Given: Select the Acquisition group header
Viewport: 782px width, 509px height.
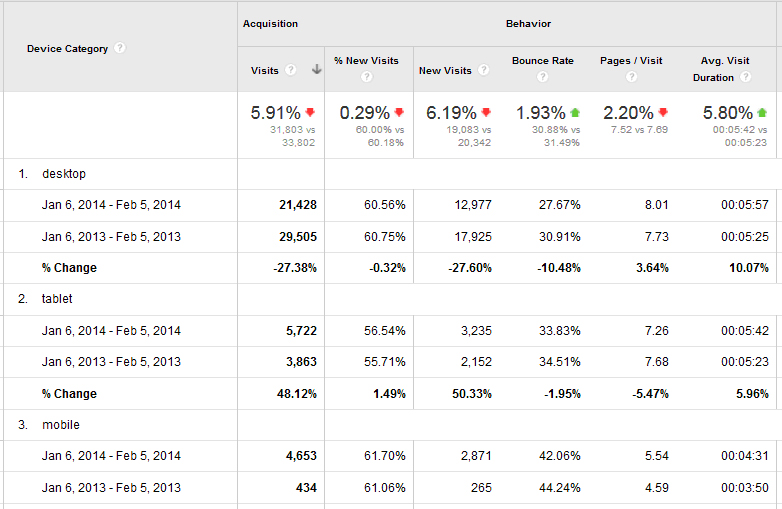Looking at the screenshot, I should click(270, 23).
